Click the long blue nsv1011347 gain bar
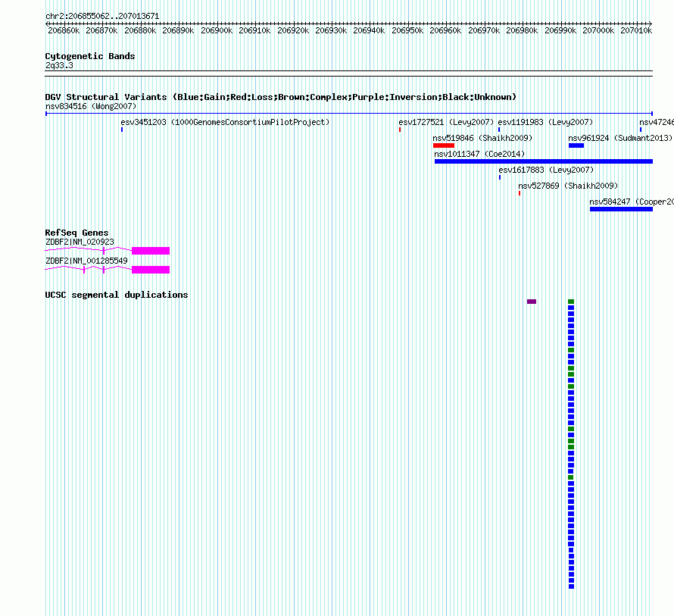 point(543,161)
